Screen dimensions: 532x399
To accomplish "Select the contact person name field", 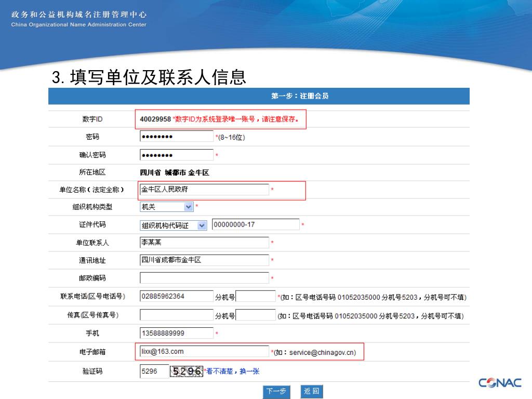I will [x=204, y=243].
